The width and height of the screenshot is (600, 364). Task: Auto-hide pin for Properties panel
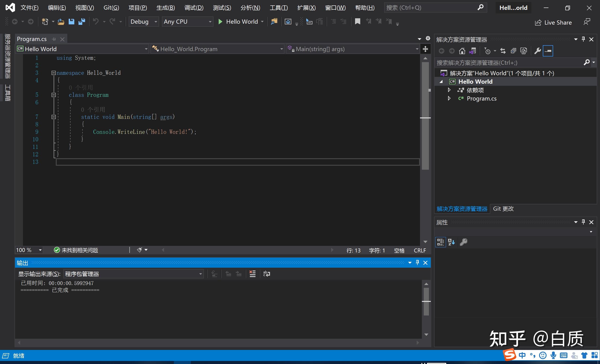(583, 222)
